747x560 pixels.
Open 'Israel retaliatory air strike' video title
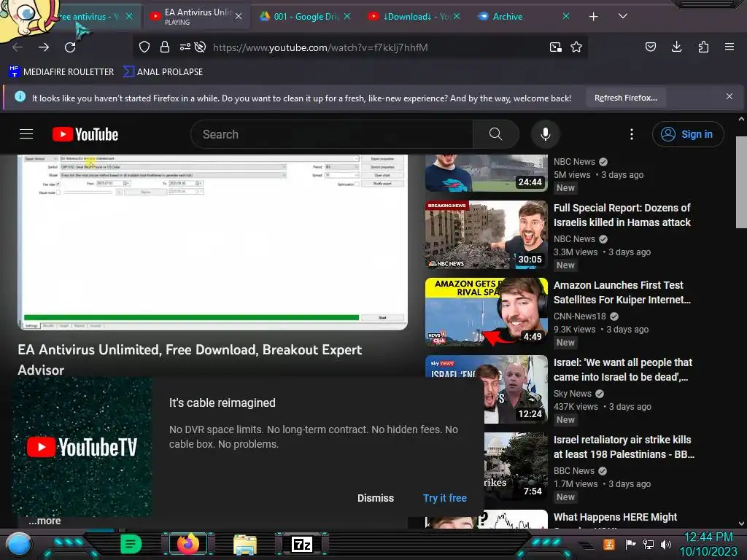click(624, 447)
